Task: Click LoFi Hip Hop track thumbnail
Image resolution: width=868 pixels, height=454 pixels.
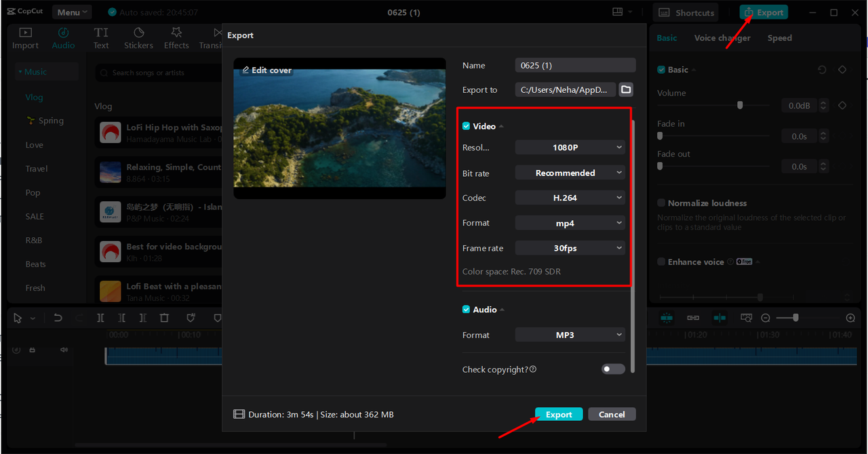Action: pos(111,132)
